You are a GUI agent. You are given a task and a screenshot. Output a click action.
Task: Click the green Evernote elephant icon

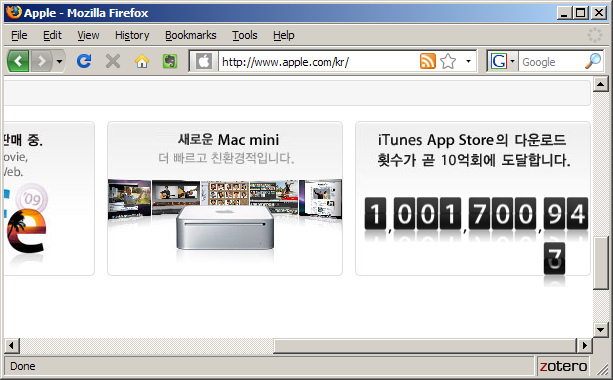(170, 61)
